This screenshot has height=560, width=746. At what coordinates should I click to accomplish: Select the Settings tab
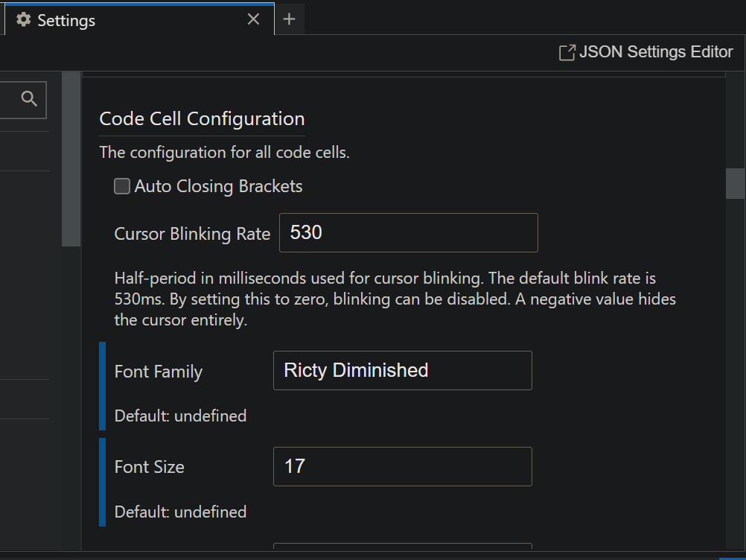coord(139,19)
